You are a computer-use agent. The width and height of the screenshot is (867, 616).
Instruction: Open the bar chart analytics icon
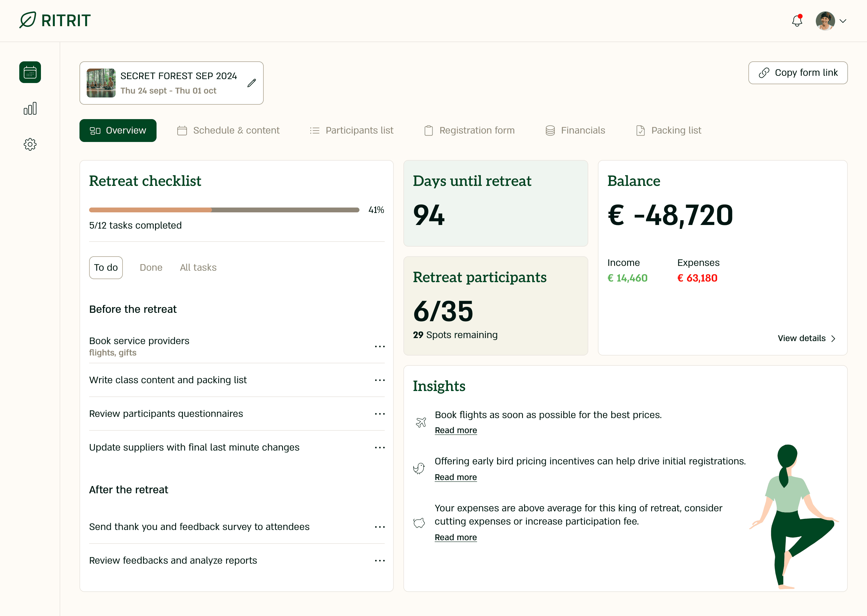pos(30,109)
